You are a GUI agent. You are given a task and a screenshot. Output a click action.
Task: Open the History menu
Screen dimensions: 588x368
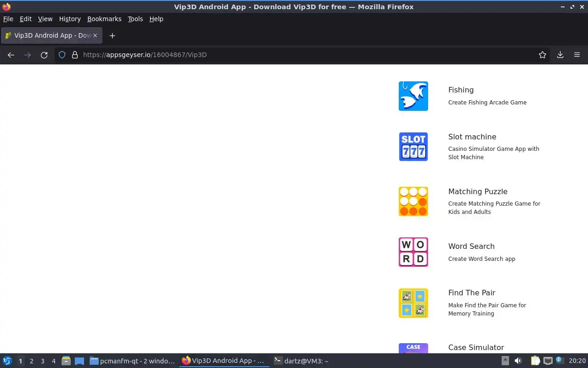pos(70,19)
